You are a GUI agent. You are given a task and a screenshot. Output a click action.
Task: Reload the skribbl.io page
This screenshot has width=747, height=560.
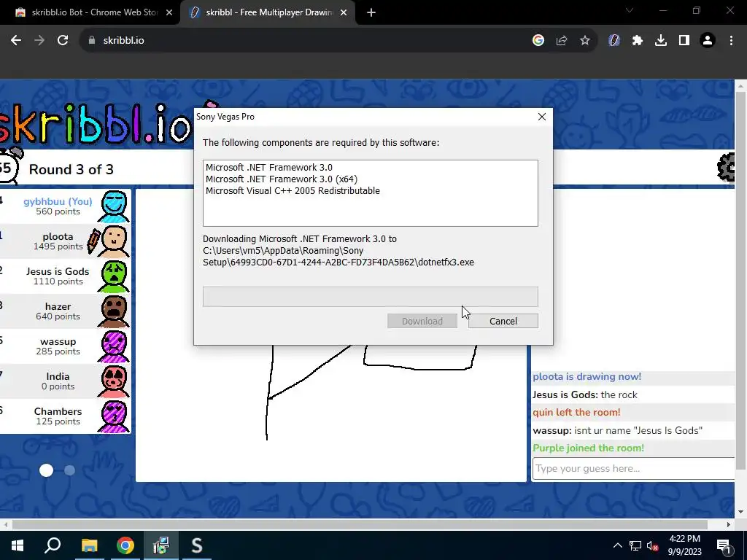coord(63,41)
